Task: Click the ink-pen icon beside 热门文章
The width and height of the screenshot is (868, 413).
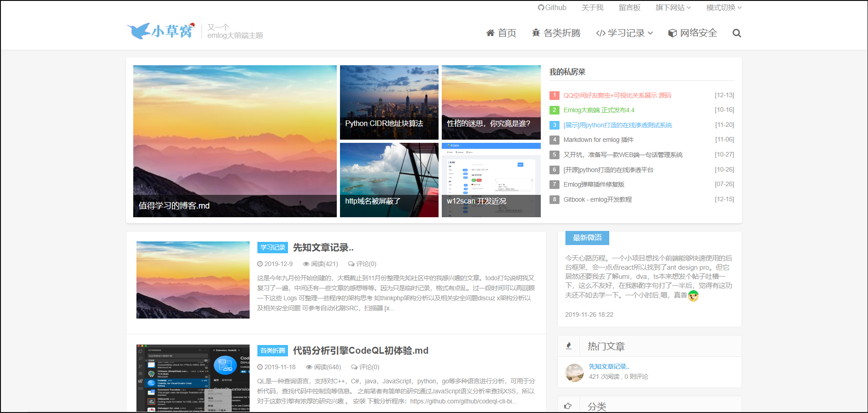Action: coord(569,345)
